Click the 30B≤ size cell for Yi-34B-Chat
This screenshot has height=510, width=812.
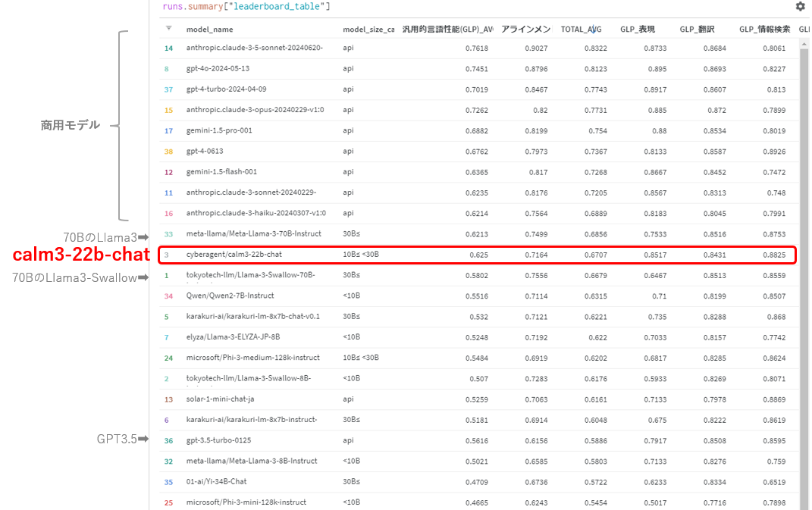[351, 481]
